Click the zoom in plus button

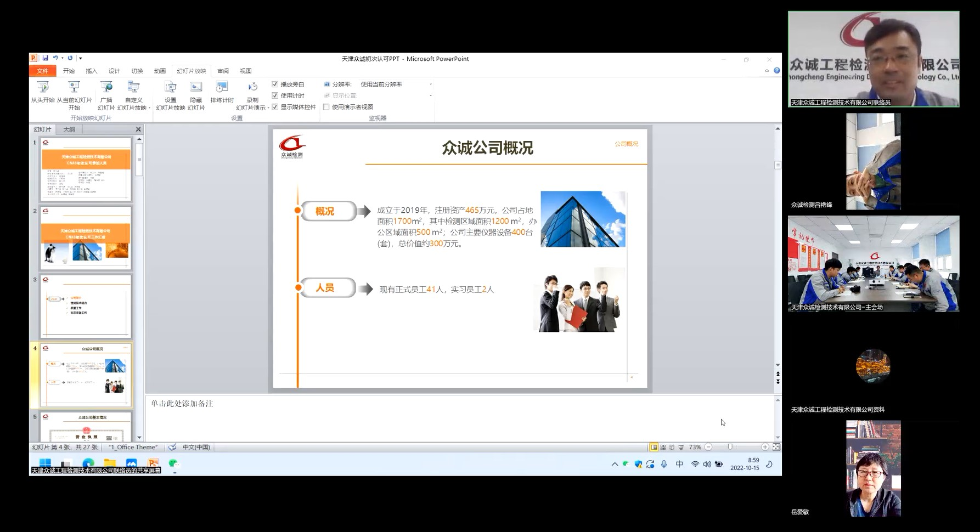(765, 448)
